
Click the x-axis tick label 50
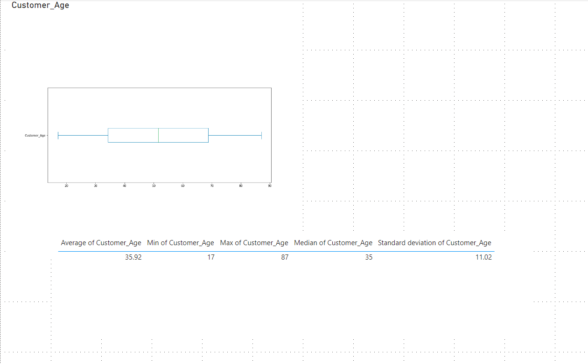154,186
